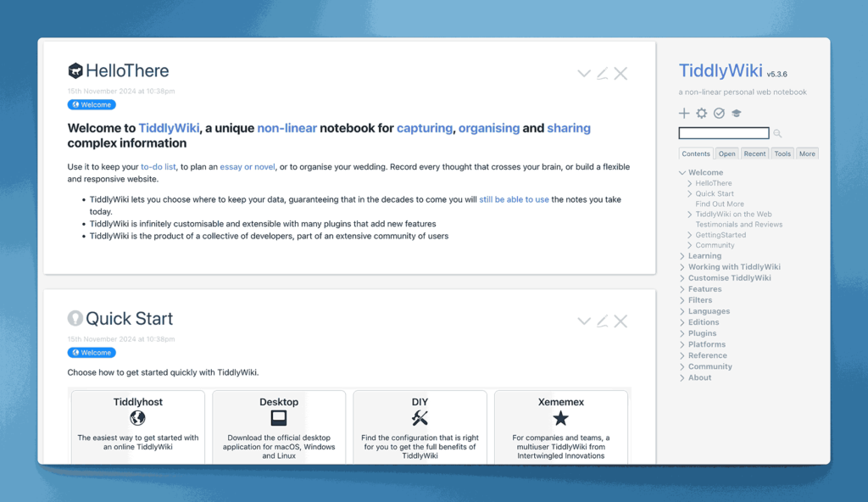Image resolution: width=868 pixels, height=502 pixels.
Task: Open the Desktop card title
Action: pyautogui.click(x=279, y=402)
